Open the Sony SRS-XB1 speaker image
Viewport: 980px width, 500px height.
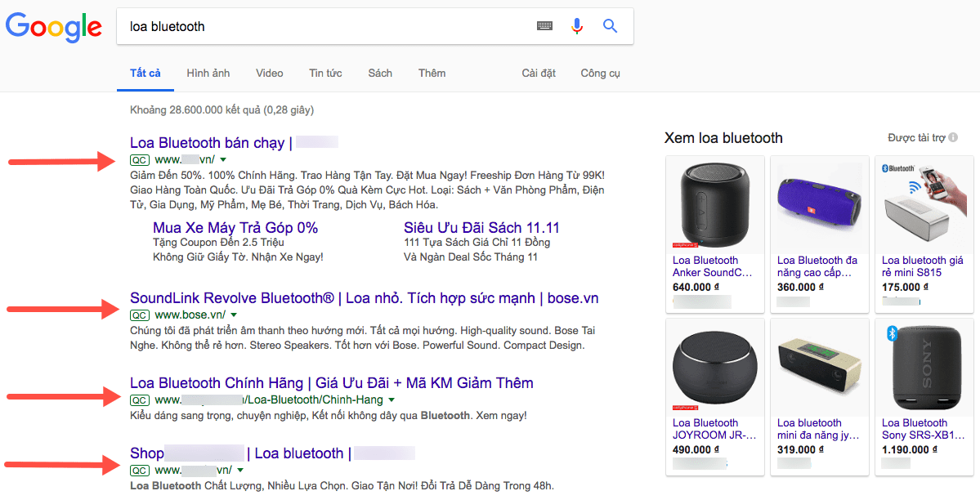[924, 368]
